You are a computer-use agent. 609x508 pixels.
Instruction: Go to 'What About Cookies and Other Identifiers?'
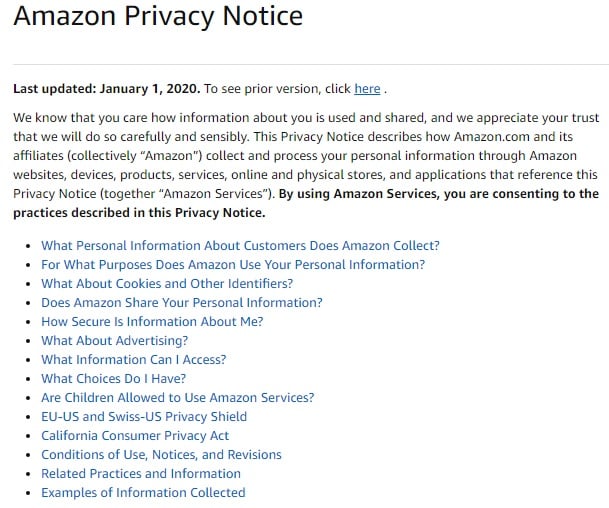pos(167,284)
